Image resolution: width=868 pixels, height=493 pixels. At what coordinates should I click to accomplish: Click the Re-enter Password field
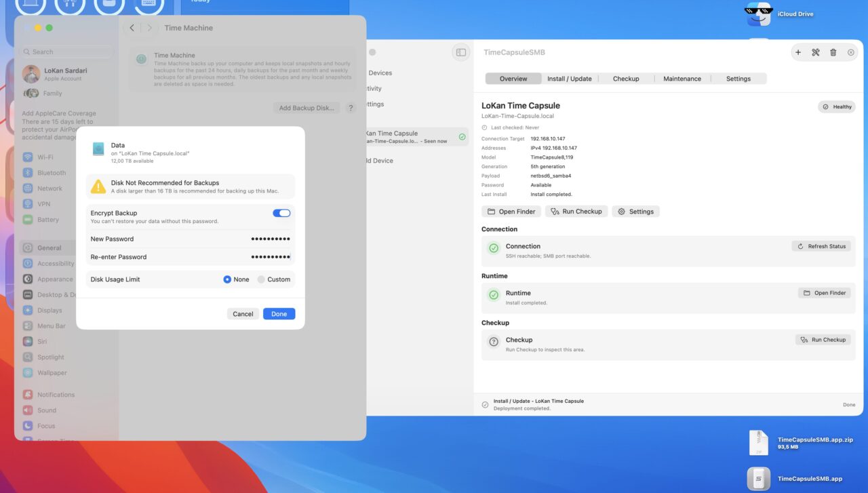pyautogui.click(x=191, y=257)
